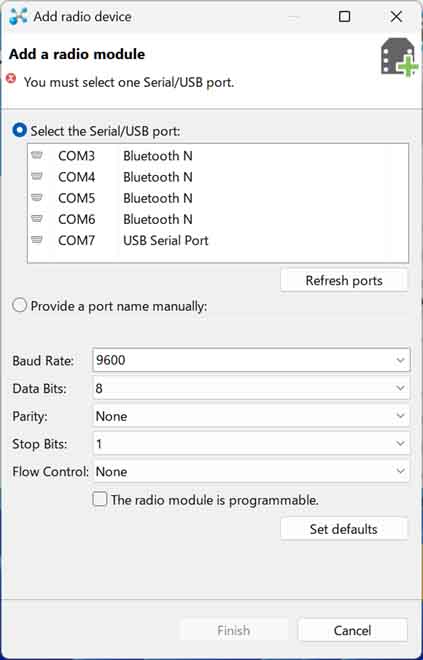The width and height of the screenshot is (423, 660).
Task: Enable 'The radio module is programmable' checkbox
Action: click(99, 500)
